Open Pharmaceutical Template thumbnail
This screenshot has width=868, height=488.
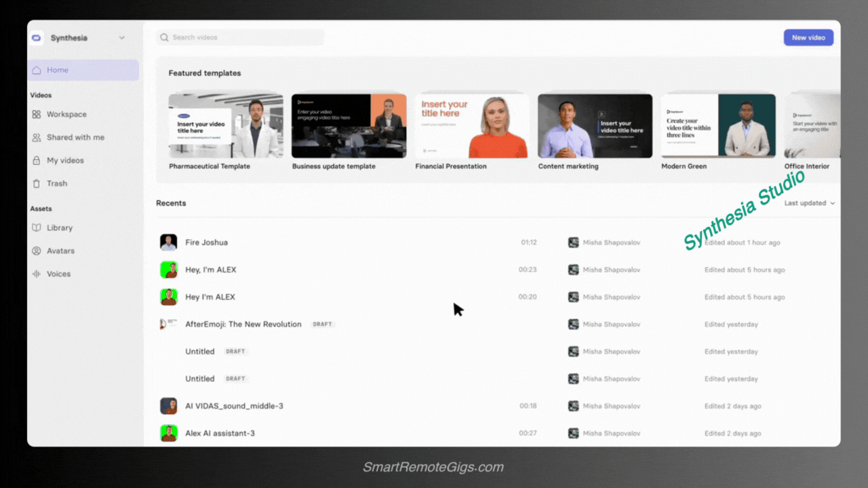[226, 126]
